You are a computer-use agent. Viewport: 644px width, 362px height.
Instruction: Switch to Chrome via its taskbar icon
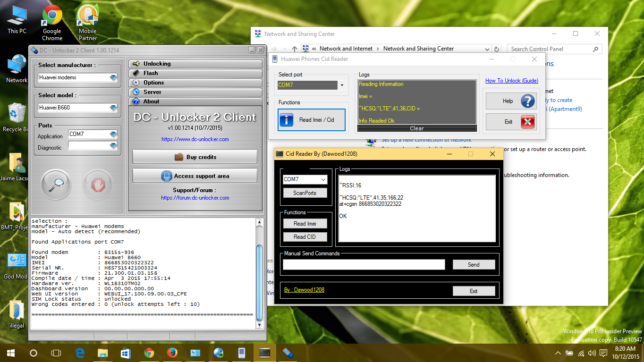click(149, 353)
